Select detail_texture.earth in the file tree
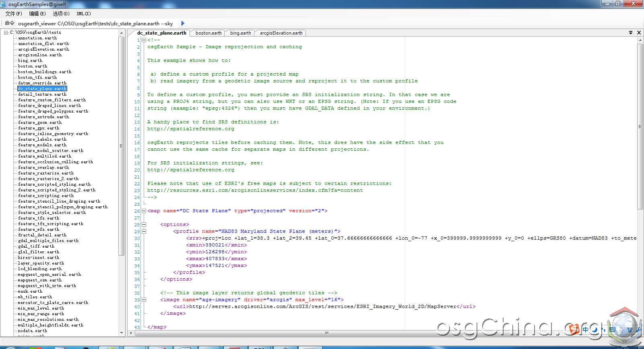 coord(42,94)
